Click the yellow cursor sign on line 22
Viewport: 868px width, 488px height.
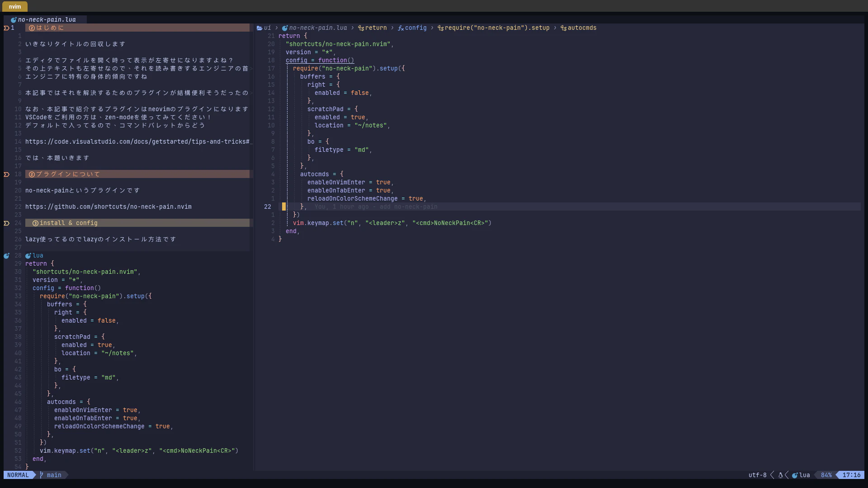tap(284, 207)
